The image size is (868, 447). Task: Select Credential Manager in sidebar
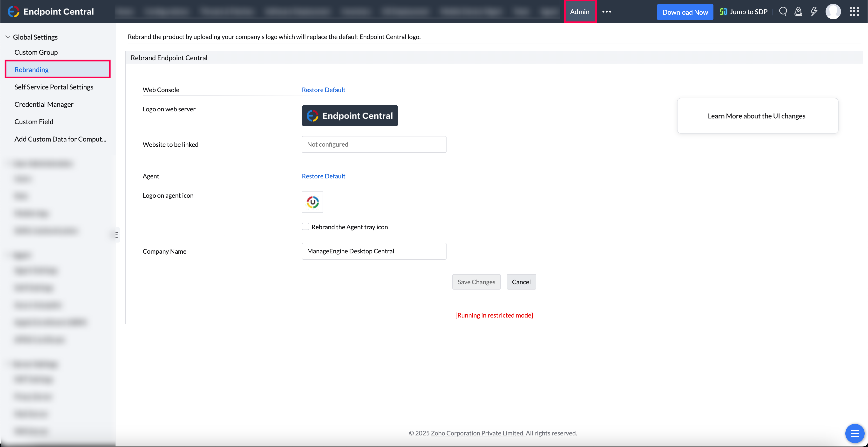click(x=44, y=104)
